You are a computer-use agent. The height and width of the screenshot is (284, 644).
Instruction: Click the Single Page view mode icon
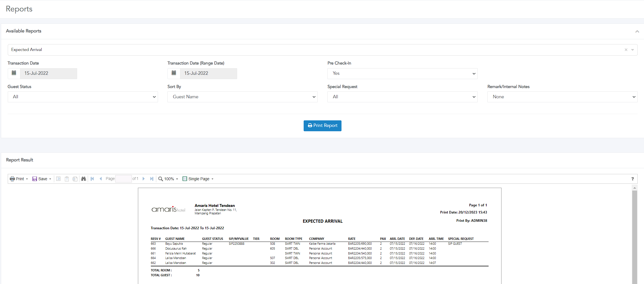(185, 179)
